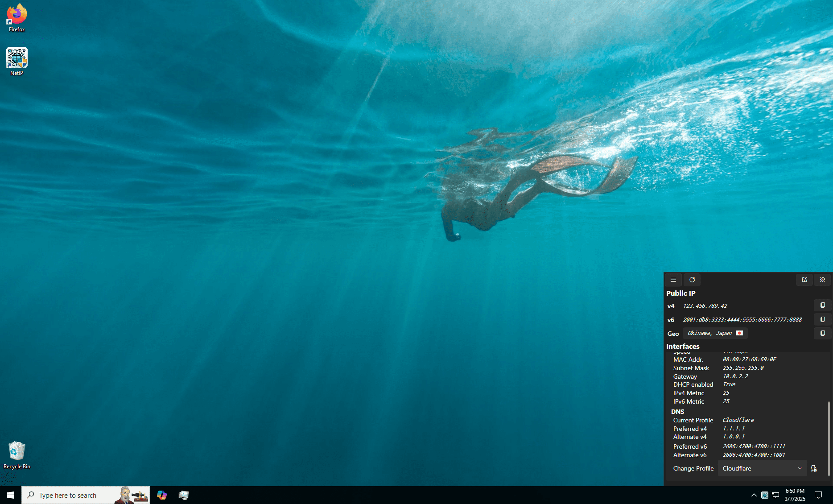Open the NetIP hamburger menu
The image size is (833, 504).
click(x=673, y=280)
